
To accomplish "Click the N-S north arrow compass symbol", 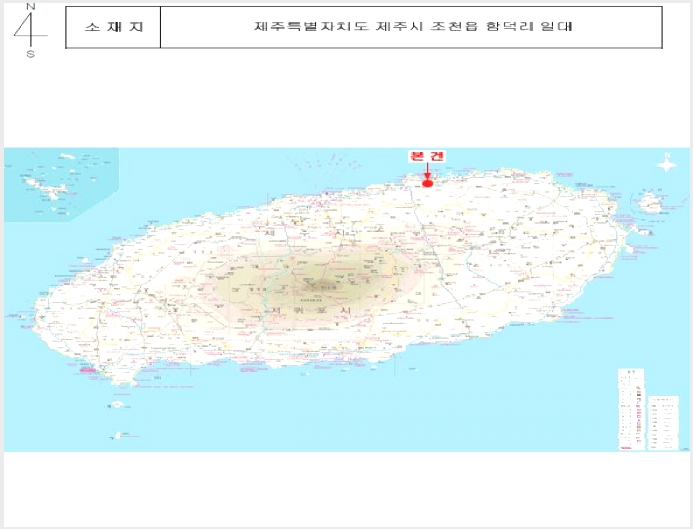I will [30, 30].
